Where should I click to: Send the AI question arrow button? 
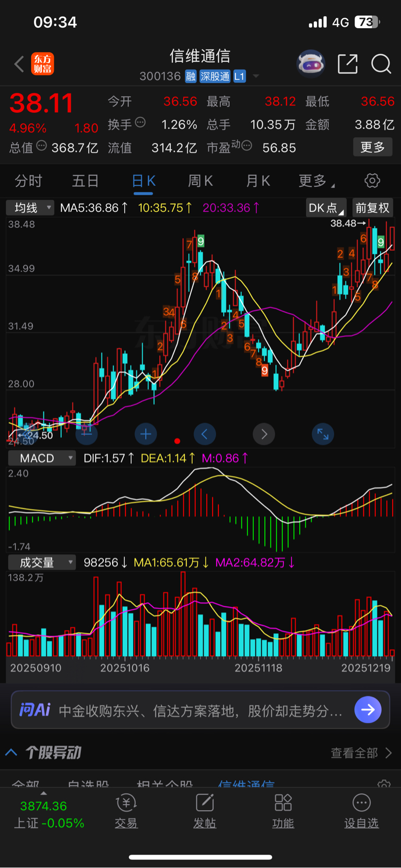(x=368, y=709)
